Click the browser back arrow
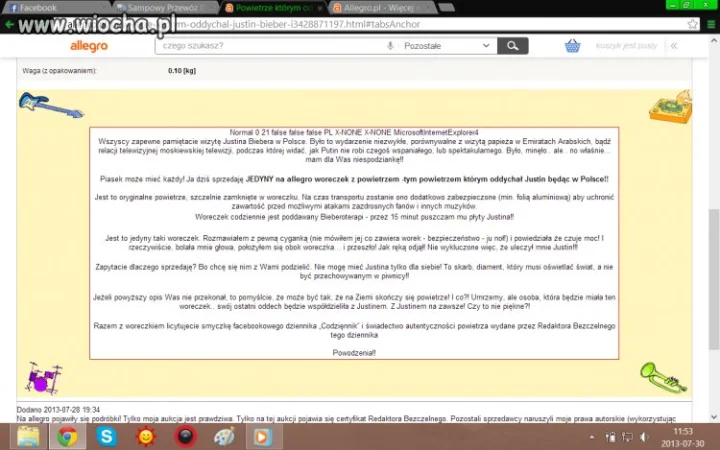 (x=9, y=24)
